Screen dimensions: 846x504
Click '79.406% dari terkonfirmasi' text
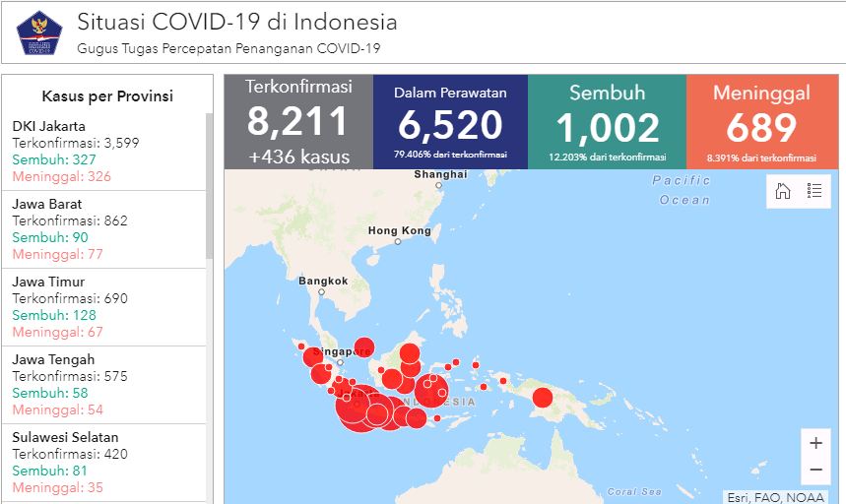pos(450,155)
